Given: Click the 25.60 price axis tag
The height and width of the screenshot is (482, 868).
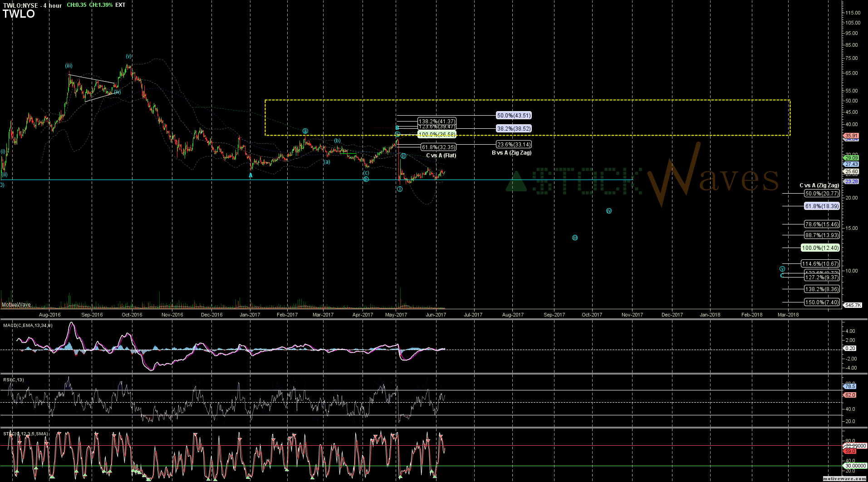Looking at the screenshot, I should click(851, 171).
